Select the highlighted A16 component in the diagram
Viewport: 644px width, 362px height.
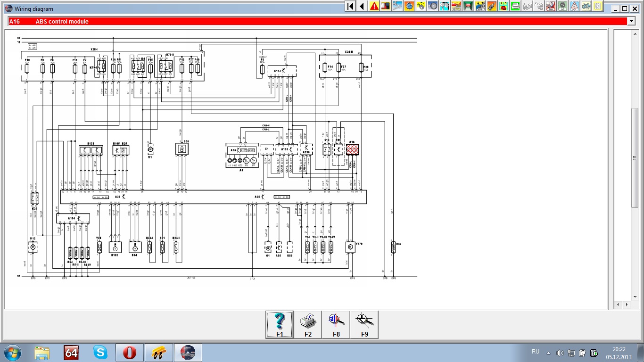pyautogui.click(x=353, y=150)
